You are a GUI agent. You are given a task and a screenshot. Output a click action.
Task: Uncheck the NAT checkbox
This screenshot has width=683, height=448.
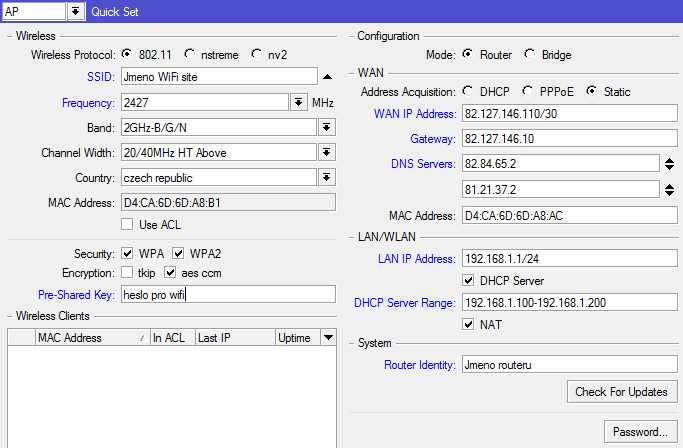pyautogui.click(x=469, y=325)
